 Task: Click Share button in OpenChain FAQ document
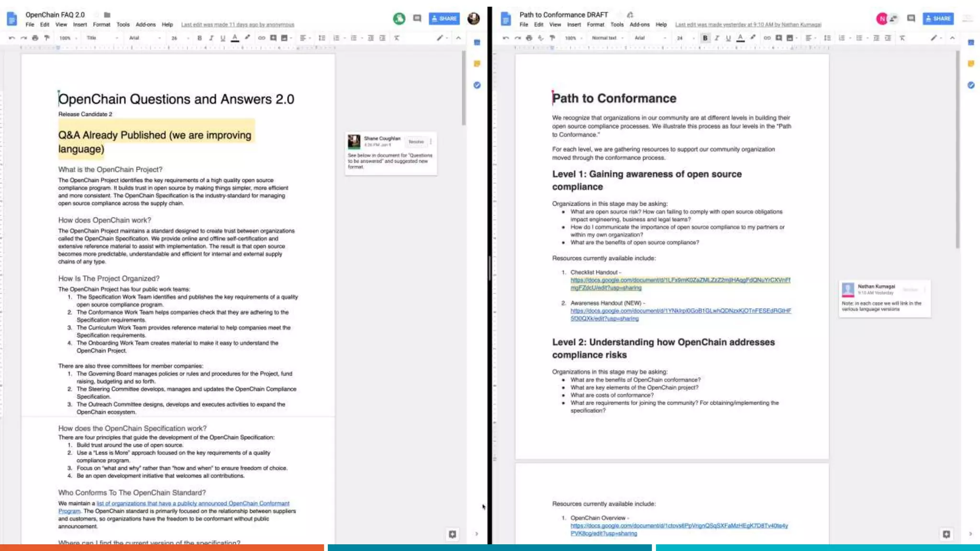444,18
